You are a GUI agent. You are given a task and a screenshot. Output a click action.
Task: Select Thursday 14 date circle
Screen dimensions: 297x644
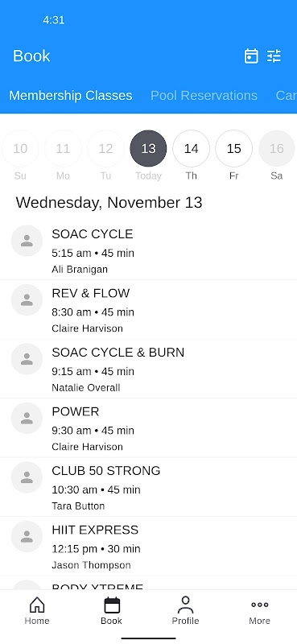click(191, 149)
